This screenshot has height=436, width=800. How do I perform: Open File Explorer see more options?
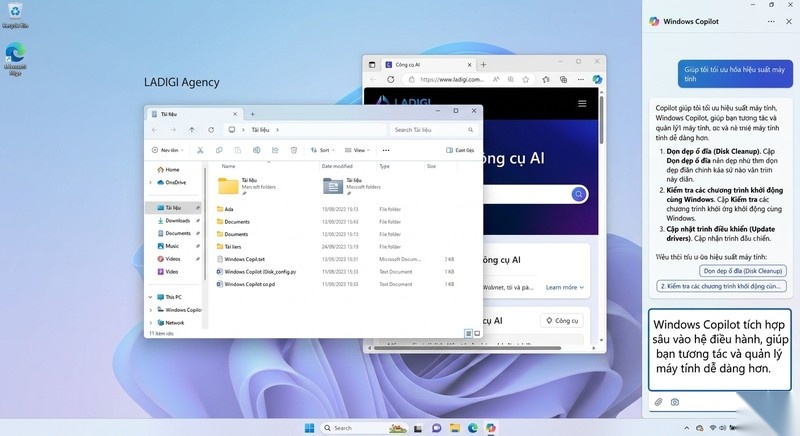(386, 150)
